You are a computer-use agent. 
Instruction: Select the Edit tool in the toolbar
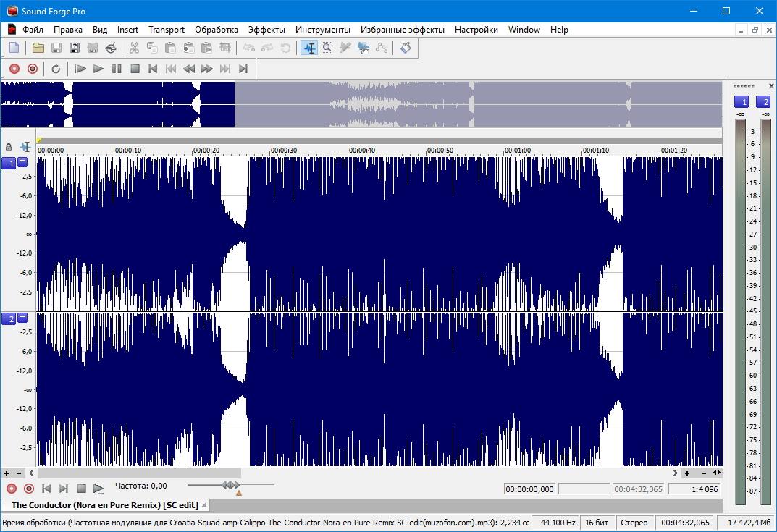click(309, 48)
